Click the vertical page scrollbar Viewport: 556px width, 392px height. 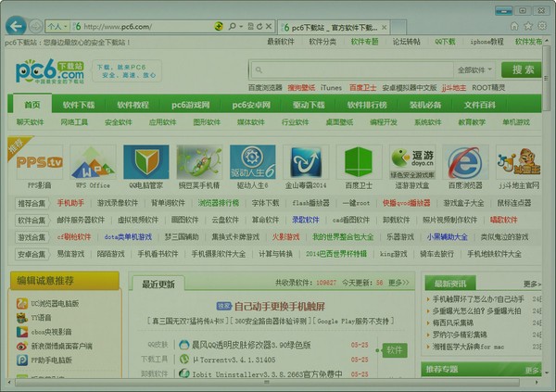[x=546, y=78]
